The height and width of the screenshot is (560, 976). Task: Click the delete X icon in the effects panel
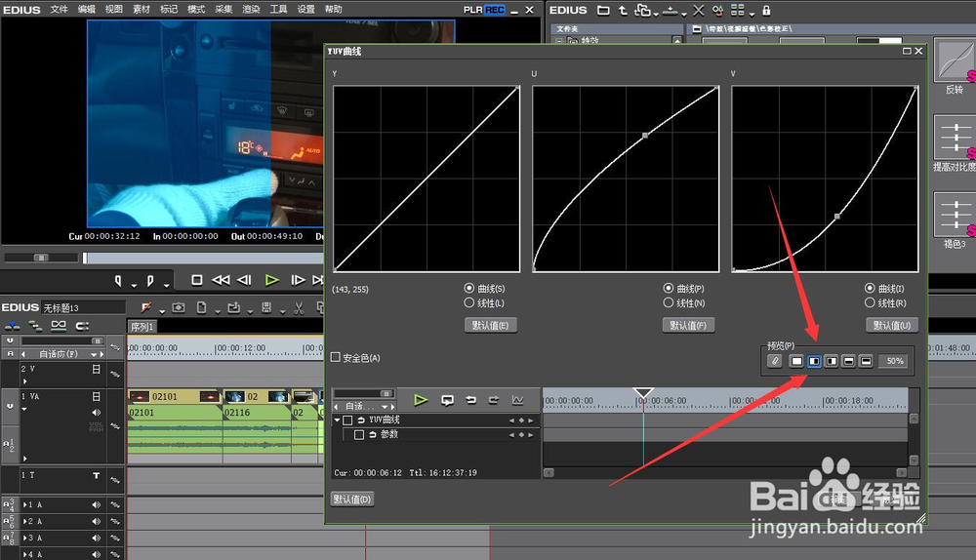tap(699, 10)
